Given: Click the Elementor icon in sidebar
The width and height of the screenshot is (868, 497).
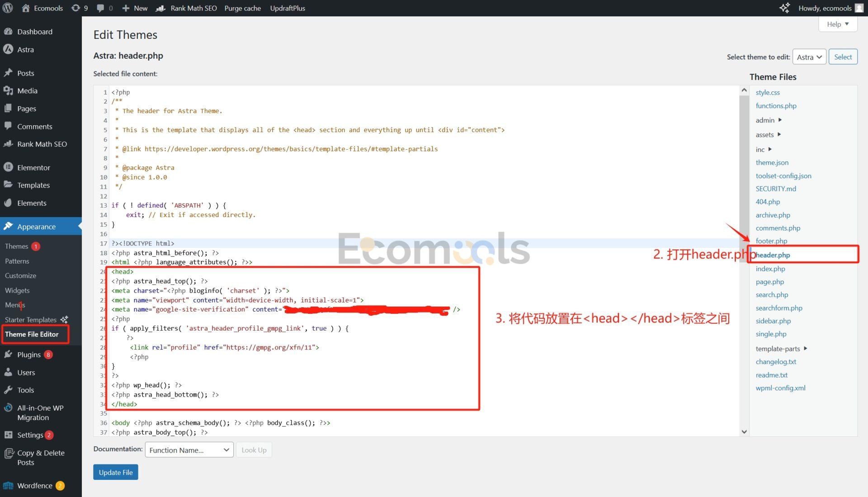Looking at the screenshot, I should [x=8, y=167].
